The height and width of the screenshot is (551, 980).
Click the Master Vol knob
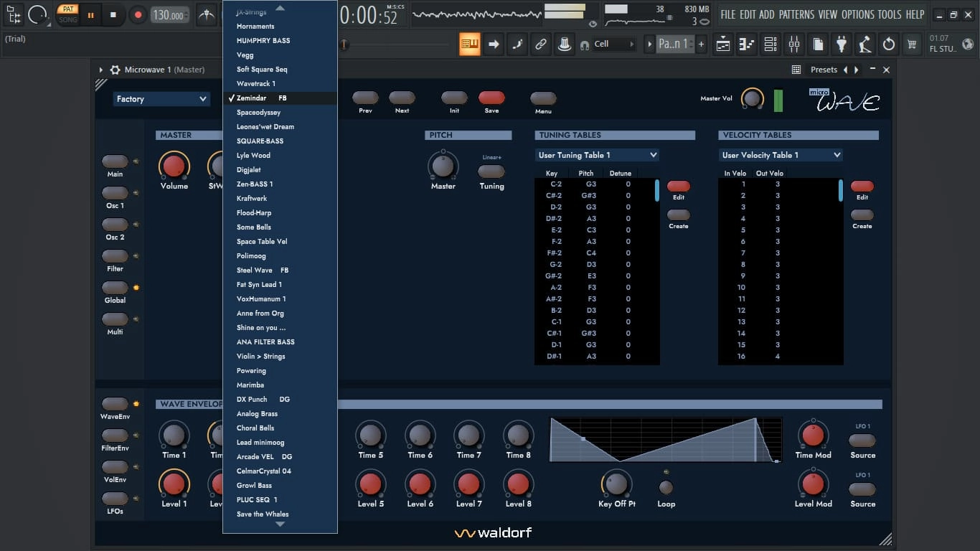click(x=752, y=98)
